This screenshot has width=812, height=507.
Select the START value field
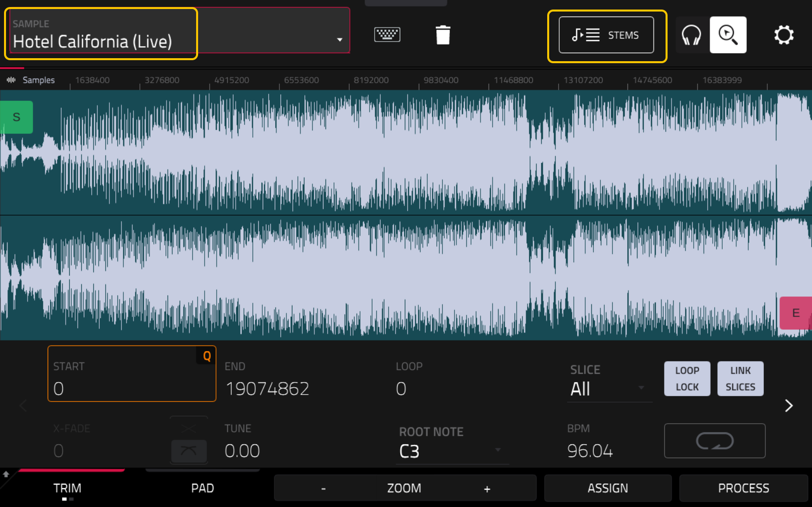coord(132,374)
